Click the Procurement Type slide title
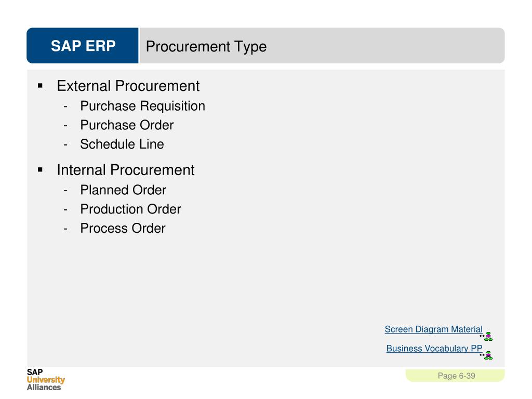Image resolution: width=532 pixels, height=399 pixels. click(x=206, y=46)
